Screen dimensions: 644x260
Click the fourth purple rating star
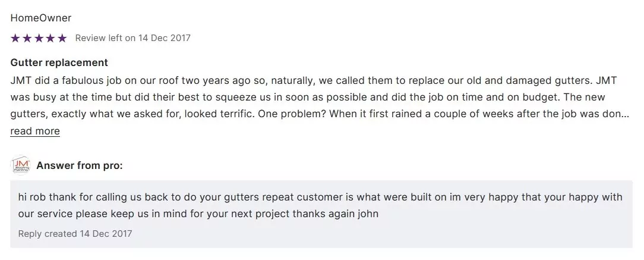tap(50, 38)
